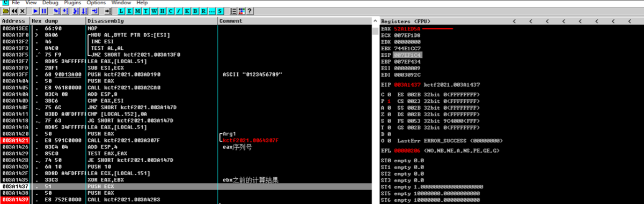Open the Window menu

121,3
